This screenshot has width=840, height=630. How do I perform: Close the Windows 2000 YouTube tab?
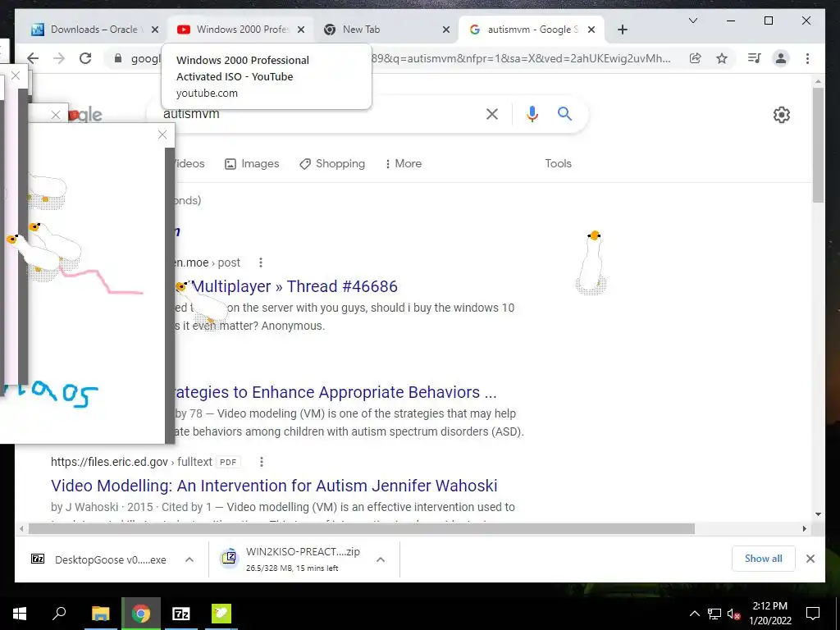point(301,30)
